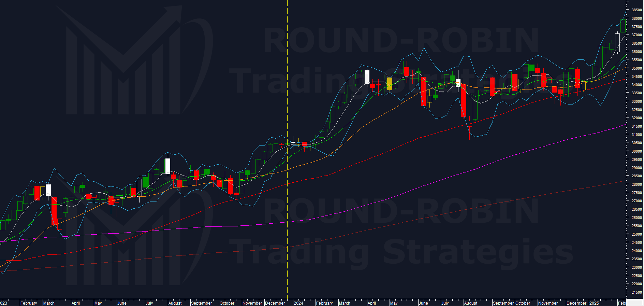Click the 35000 price axis label

(x=636, y=68)
